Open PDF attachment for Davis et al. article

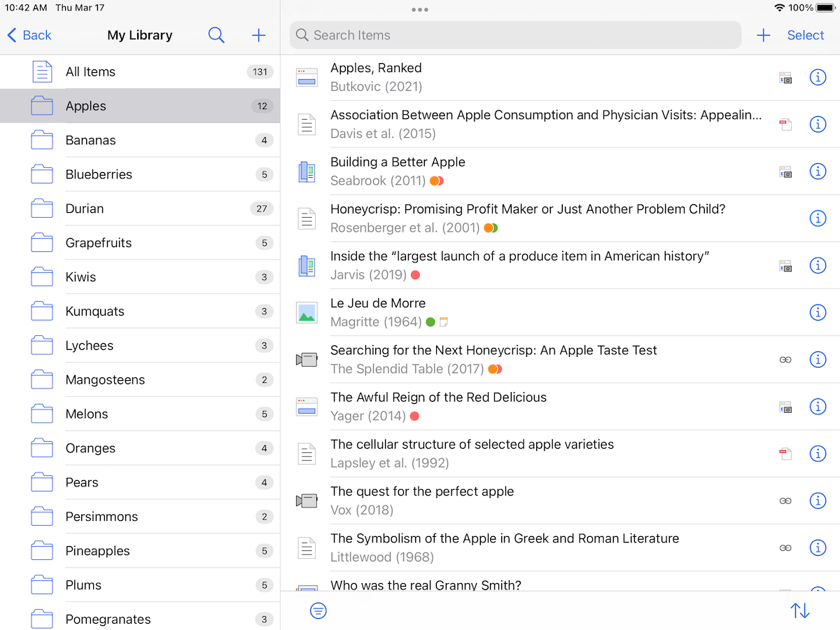tap(785, 125)
